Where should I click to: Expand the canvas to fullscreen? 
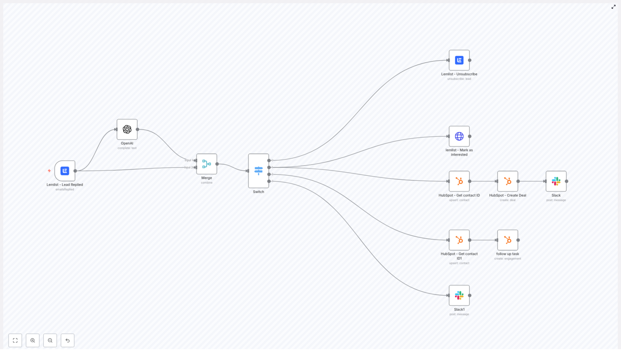click(x=614, y=7)
